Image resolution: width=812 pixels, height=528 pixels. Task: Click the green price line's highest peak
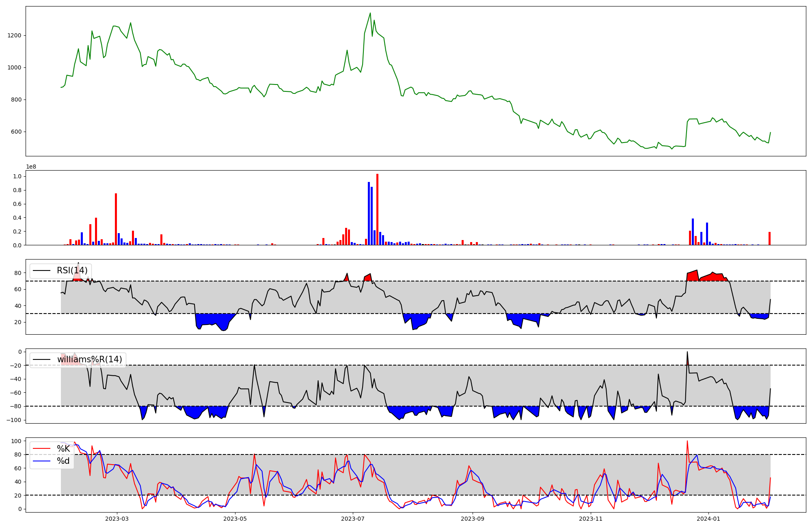pyautogui.click(x=370, y=13)
